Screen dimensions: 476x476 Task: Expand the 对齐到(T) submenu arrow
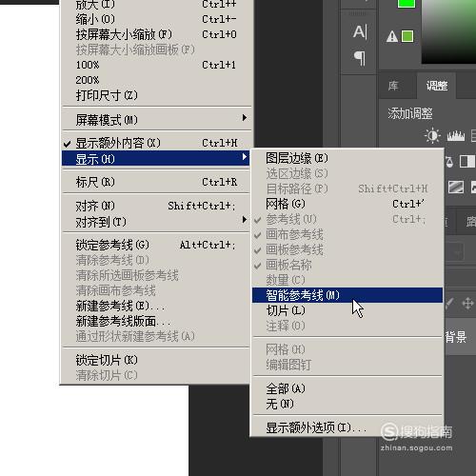click(244, 219)
